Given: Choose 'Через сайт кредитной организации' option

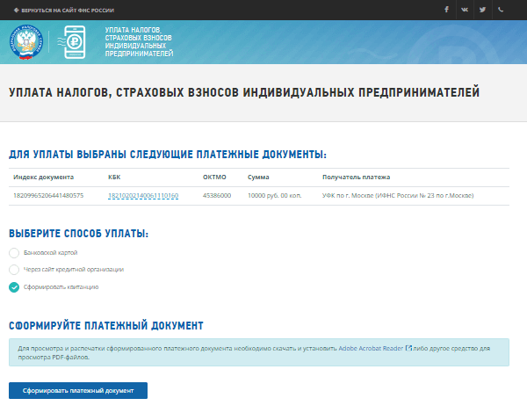Looking at the screenshot, I should point(14,270).
